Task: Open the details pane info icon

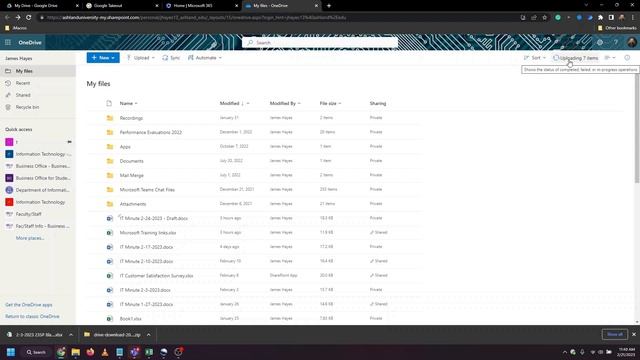Action: point(627,58)
